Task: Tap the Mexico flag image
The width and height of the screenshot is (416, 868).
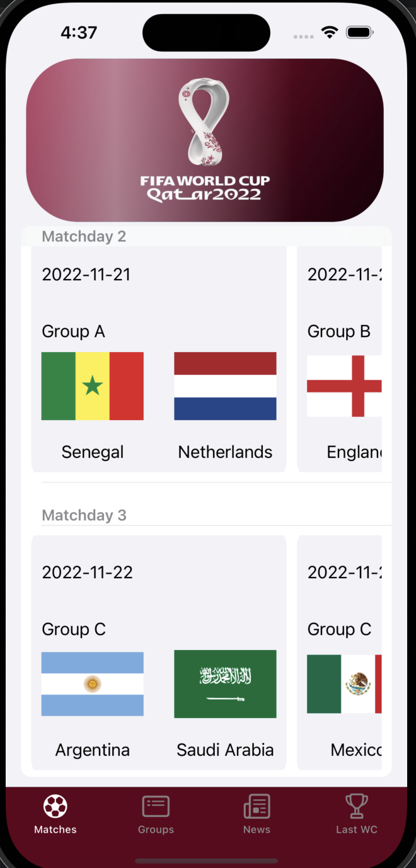Action: point(345,684)
